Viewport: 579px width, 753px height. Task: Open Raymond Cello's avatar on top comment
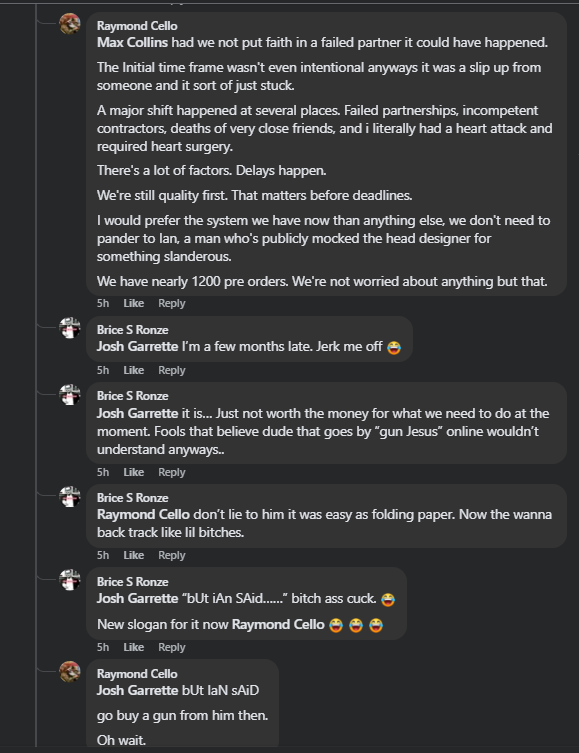(70, 24)
